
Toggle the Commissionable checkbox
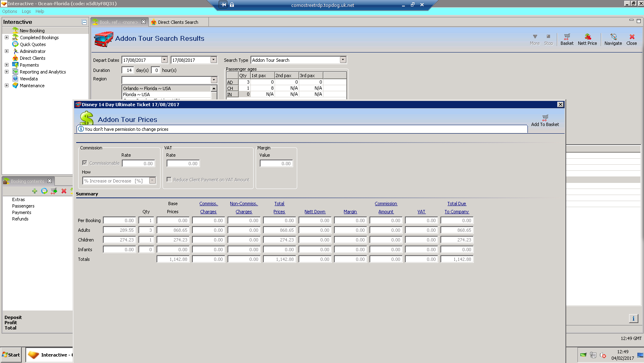pos(85,163)
